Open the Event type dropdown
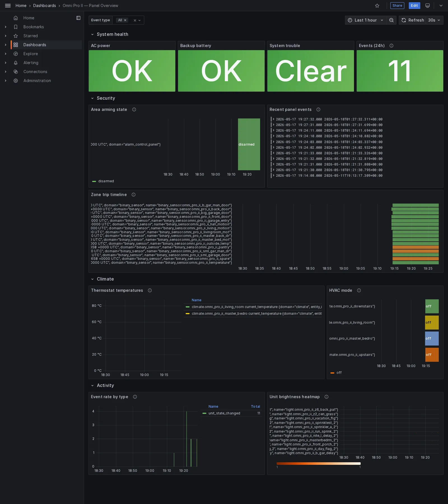448x504 pixels. point(139,20)
